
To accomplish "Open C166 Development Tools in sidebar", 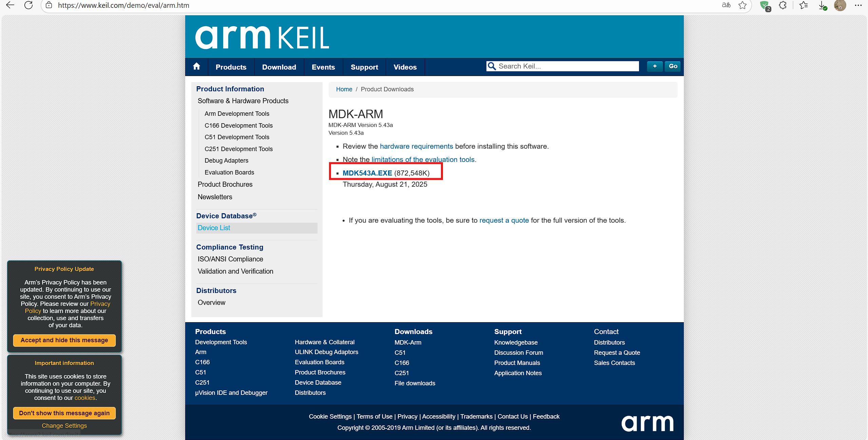I will (x=238, y=126).
